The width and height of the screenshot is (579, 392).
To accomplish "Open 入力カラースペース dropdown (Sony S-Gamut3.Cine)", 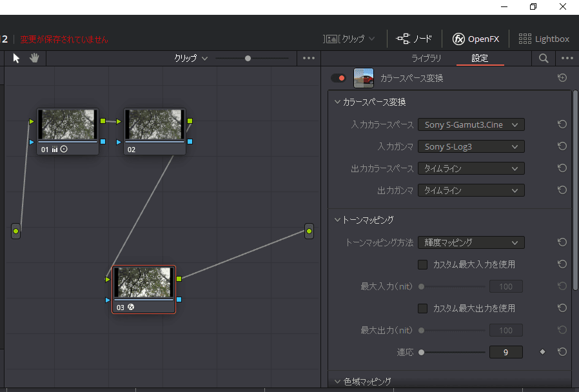I will coord(471,125).
